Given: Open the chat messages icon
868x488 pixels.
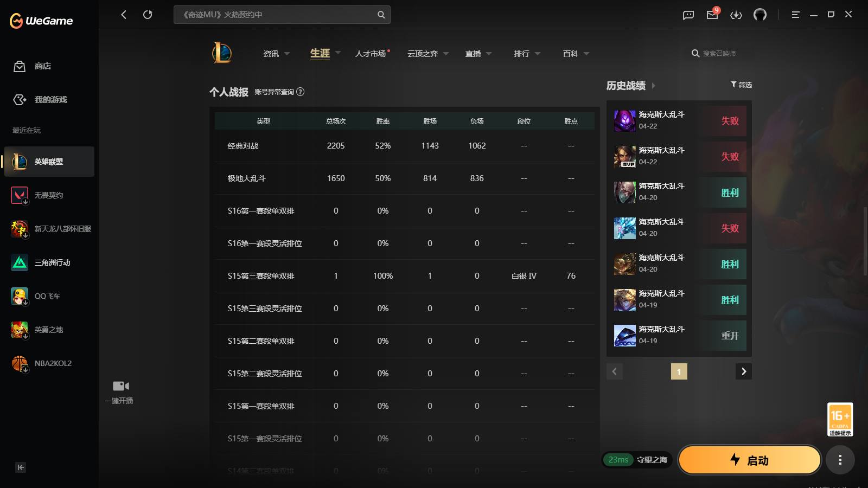Looking at the screenshot, I should [688, 15].
